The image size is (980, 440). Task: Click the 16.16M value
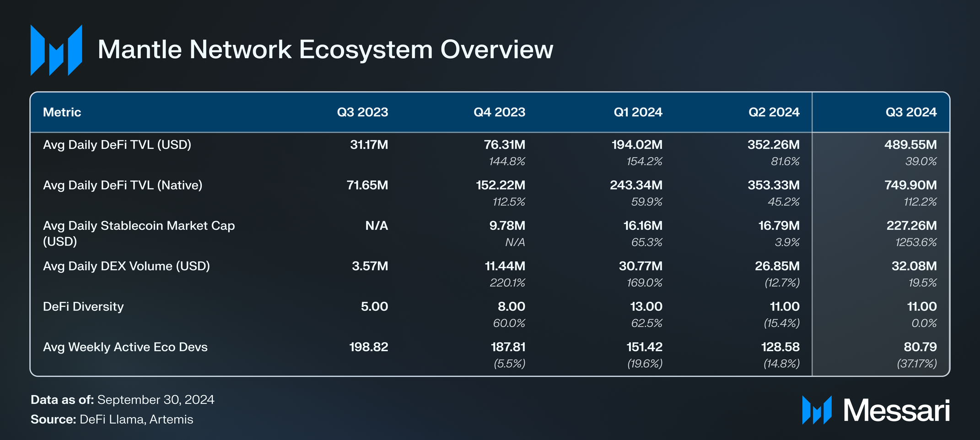[643, 225]
